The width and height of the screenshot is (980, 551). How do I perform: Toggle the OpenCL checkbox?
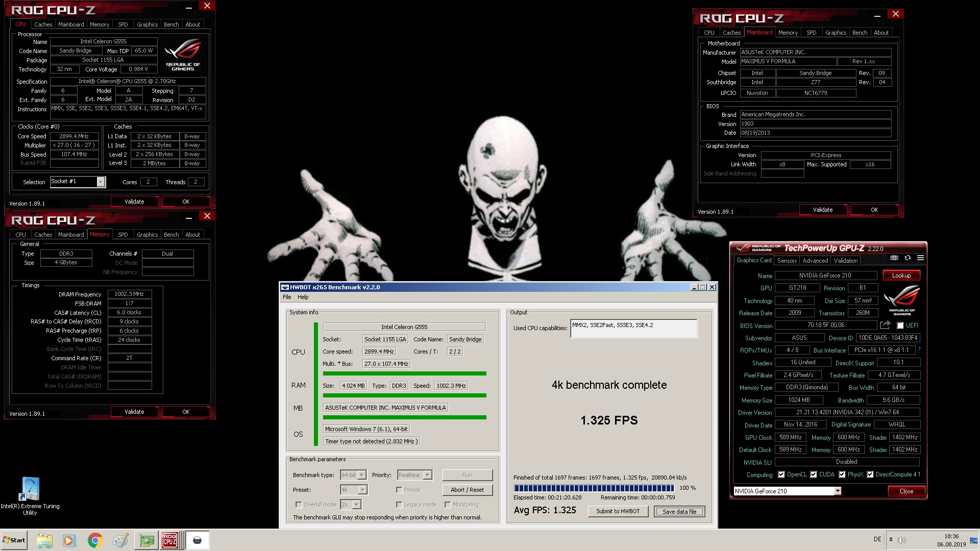(x=781, y=474)
